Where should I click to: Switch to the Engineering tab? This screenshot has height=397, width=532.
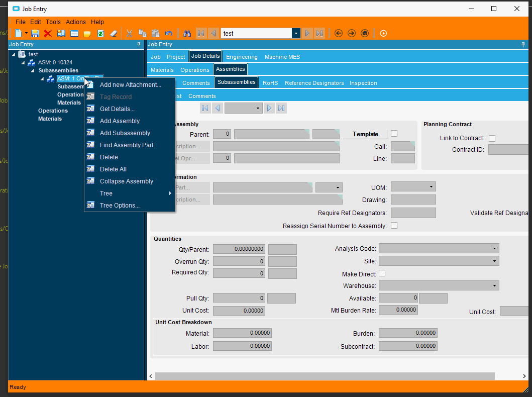pyautogui.click(x=242, y=57)
